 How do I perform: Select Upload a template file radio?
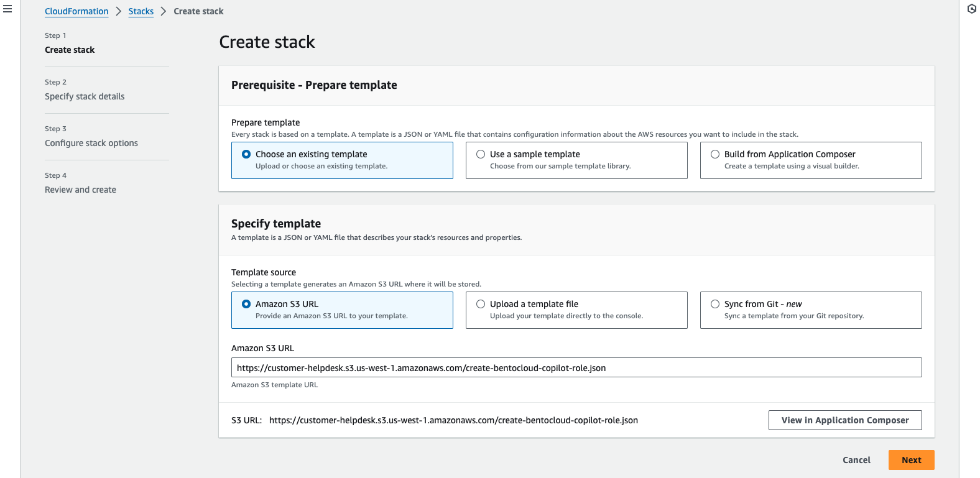tap(481, 304)
